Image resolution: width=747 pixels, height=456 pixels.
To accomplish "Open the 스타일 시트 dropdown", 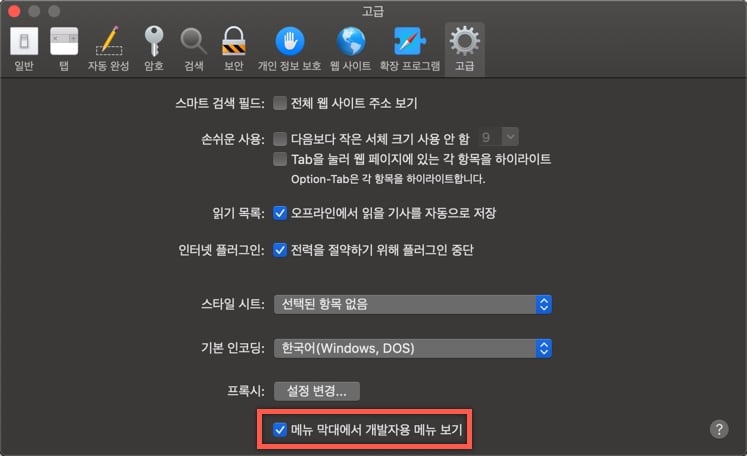I will pyautogui.click(x=413, y=304).
